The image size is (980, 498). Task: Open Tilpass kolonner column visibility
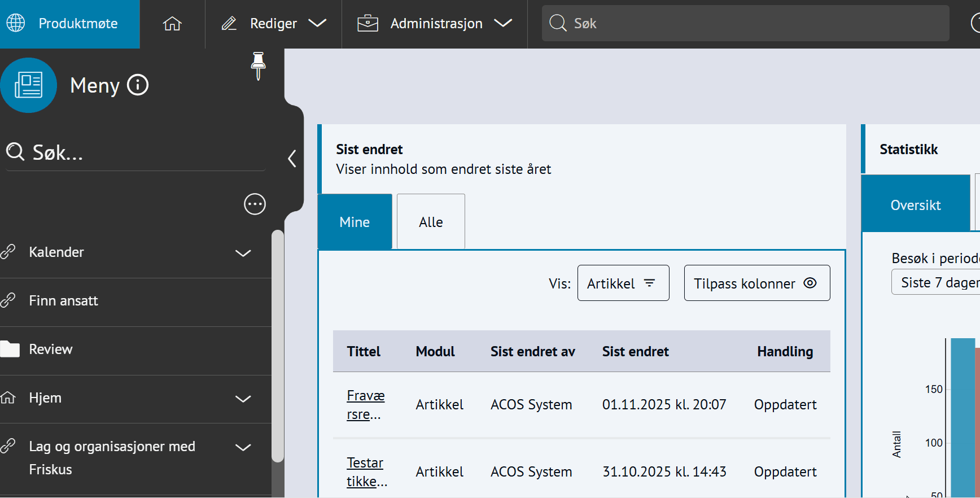coord(756,283)
